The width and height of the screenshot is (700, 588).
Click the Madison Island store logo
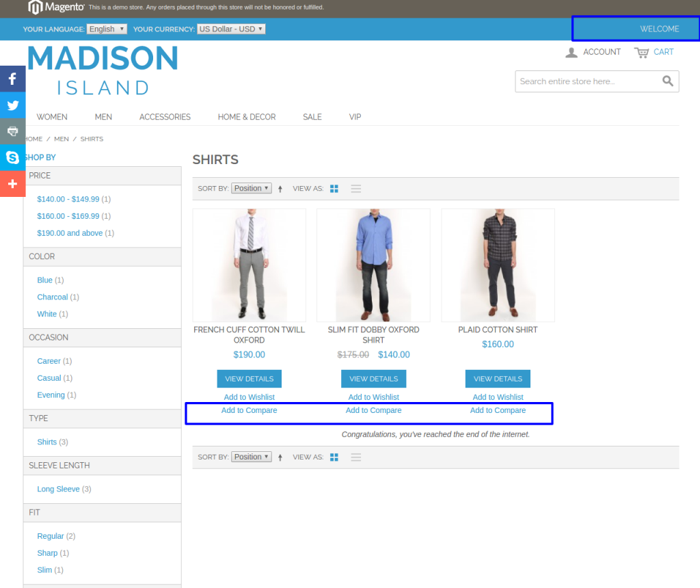pyautogui.click(x=103, y=70)
